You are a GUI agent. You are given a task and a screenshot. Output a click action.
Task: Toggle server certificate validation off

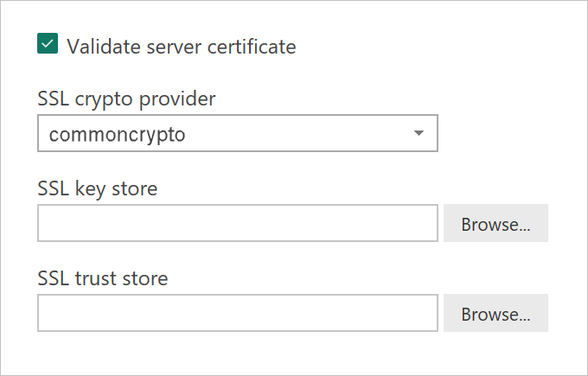48,45
